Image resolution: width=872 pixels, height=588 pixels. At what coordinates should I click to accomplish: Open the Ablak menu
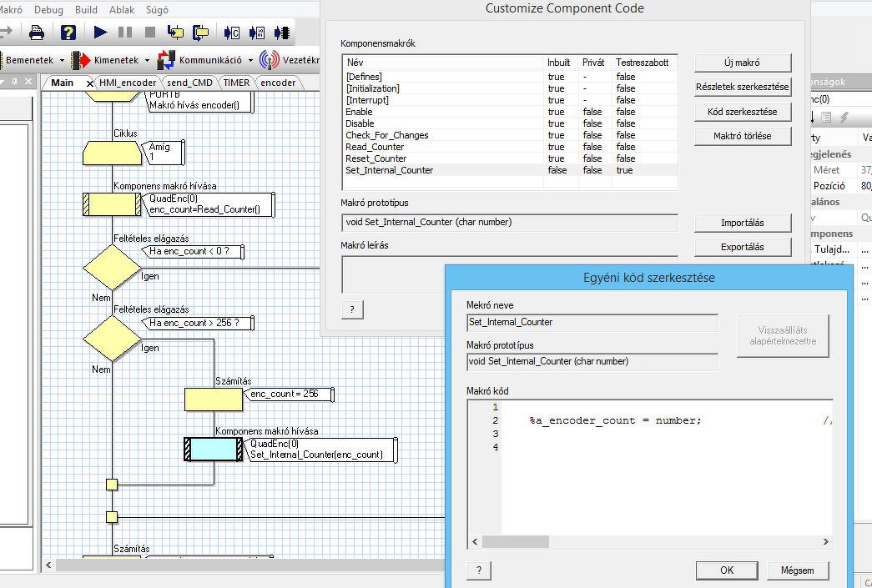(122, 10)
